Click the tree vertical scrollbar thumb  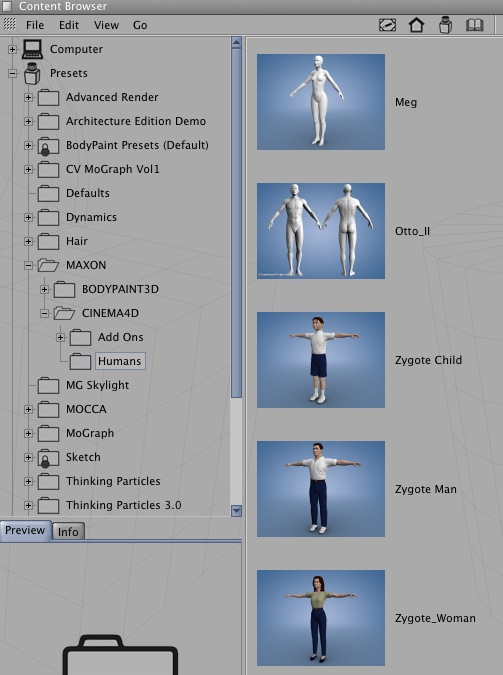(x=236, y=223)
